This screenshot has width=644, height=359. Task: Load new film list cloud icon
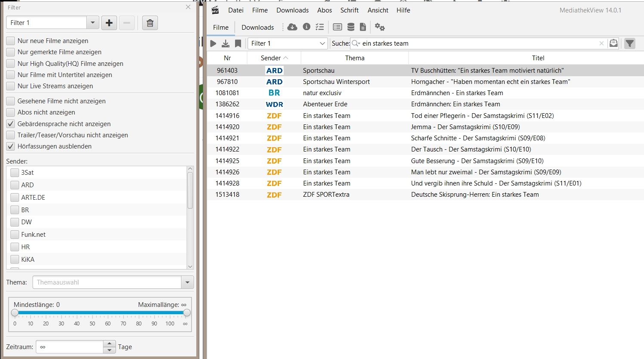(292, 27)
